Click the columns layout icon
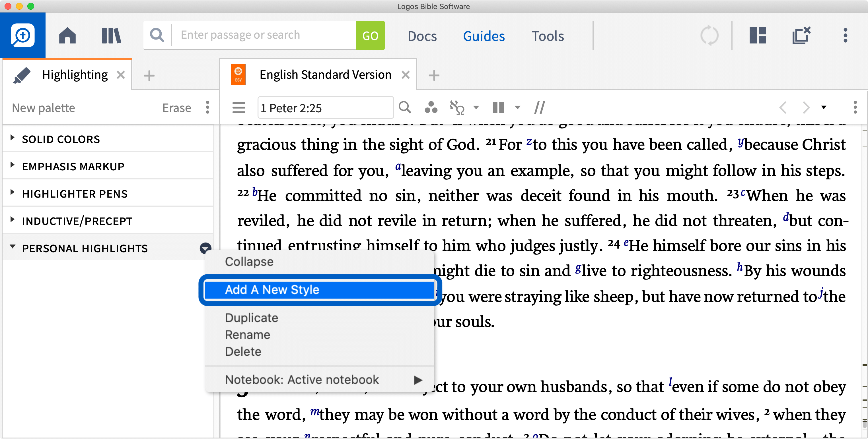This screenshot has width=868, height=439. coord(498,108)
